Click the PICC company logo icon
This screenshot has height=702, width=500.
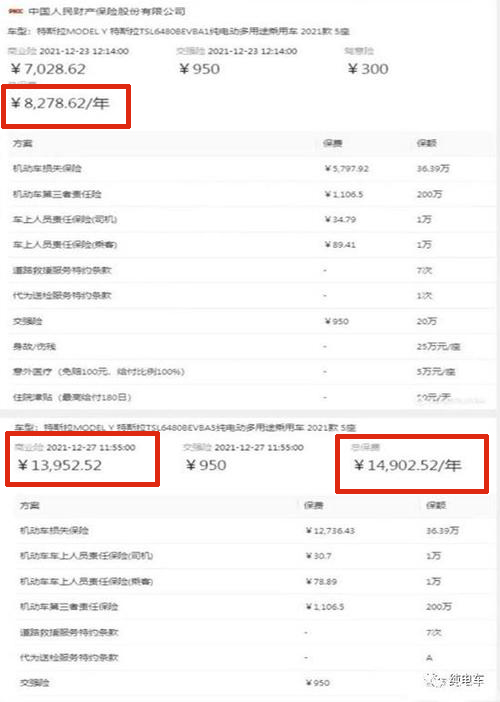click(15, 11)
